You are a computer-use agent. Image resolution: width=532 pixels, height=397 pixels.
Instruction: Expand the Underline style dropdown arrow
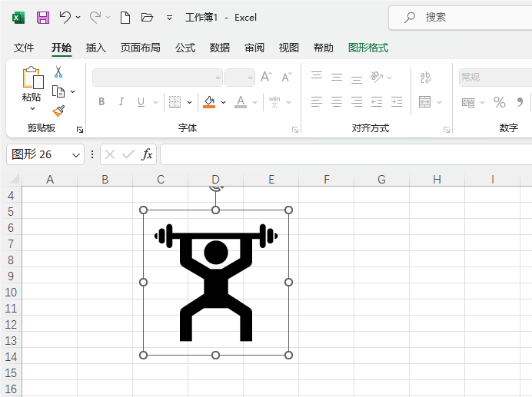[155, 102]
